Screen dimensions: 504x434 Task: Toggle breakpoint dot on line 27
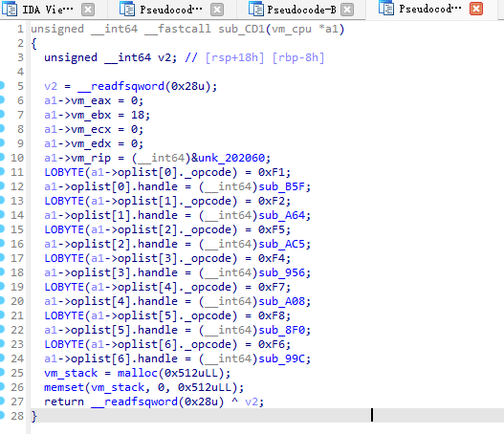click(x=2, y=401)
